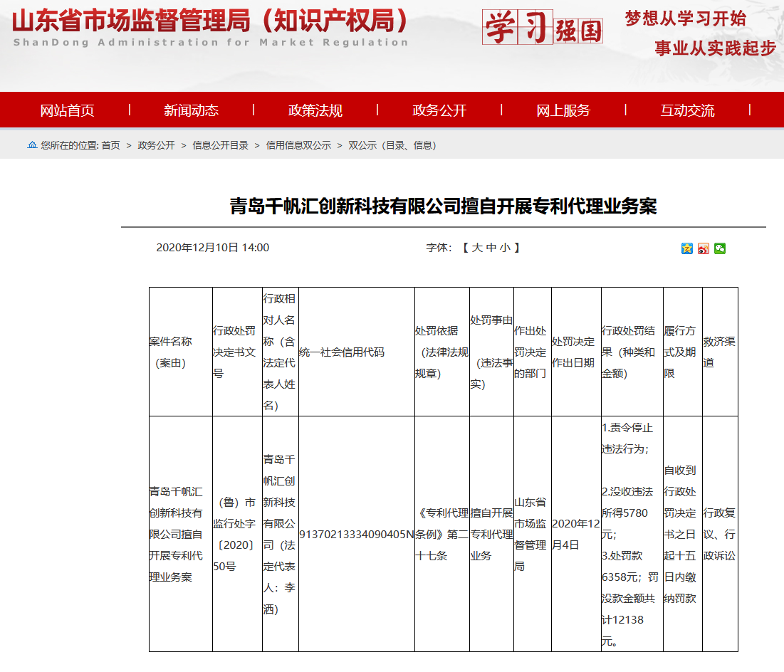The height and width of the screenshot is (672, 784).
Task: Click the 行政复议、行政诉讼 cell
Action: (720, 534)
